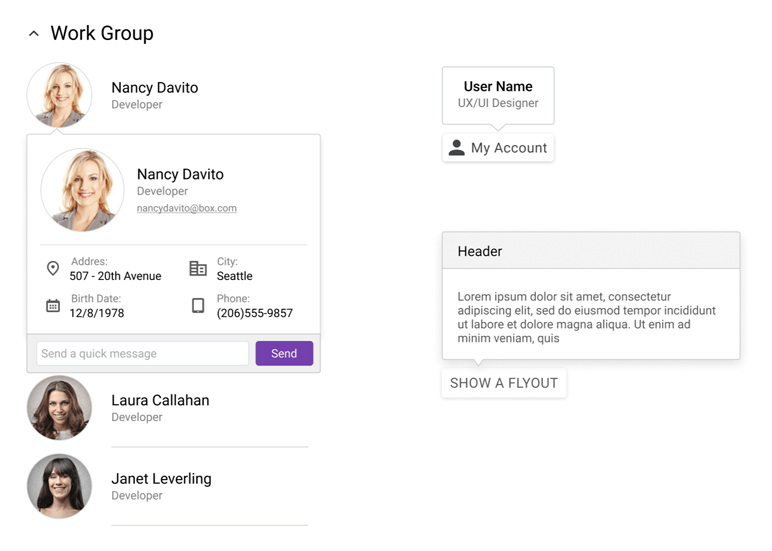Viewport: 772px width, 551px height.
Task: Focus the 'Send a quick message' field
Action: (x=143, y=353)
